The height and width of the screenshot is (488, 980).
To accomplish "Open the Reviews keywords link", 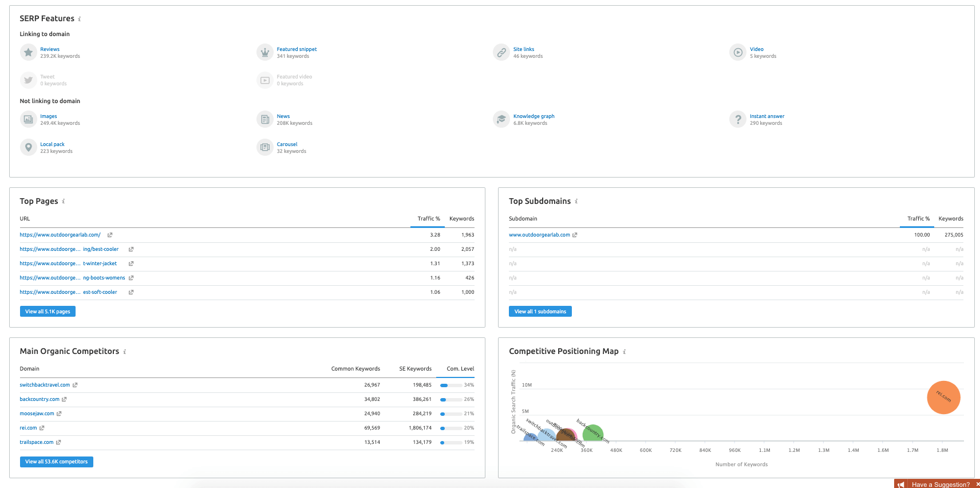I will click(x=50, y=49).
